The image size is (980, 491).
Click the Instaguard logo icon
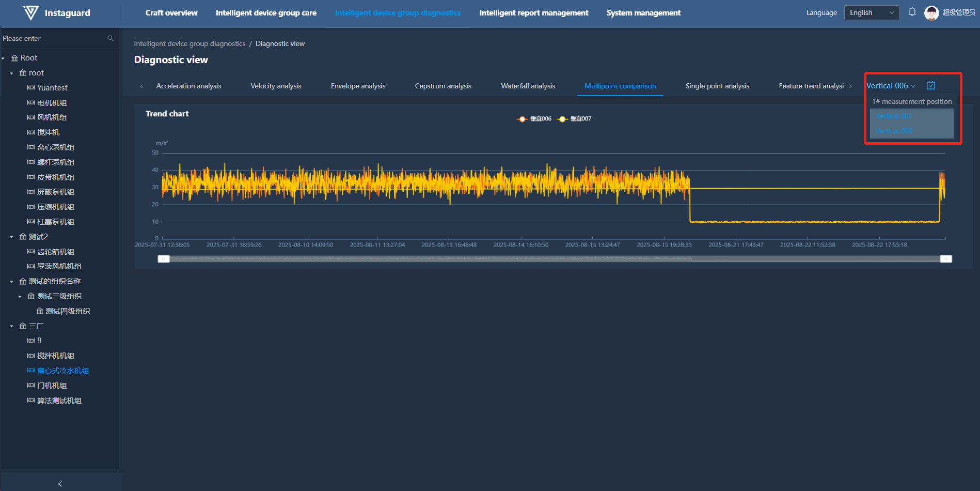(x=31, y=13)
